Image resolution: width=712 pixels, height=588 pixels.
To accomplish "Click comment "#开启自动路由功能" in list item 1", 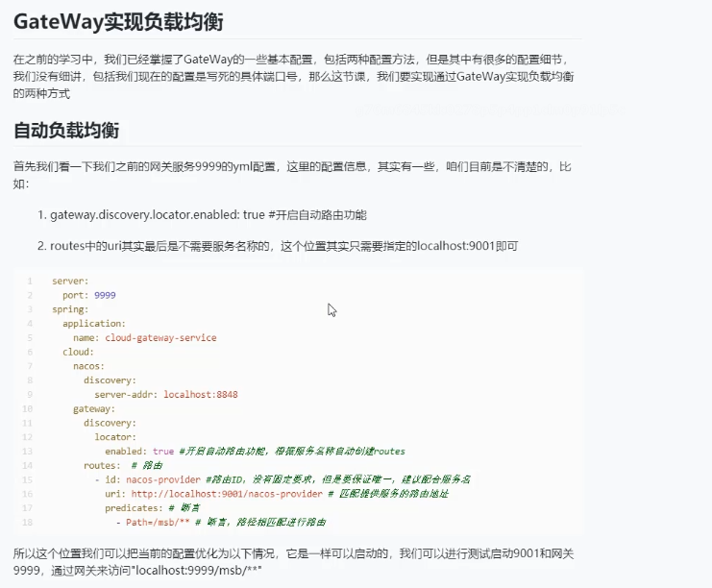I will point(317,215).
